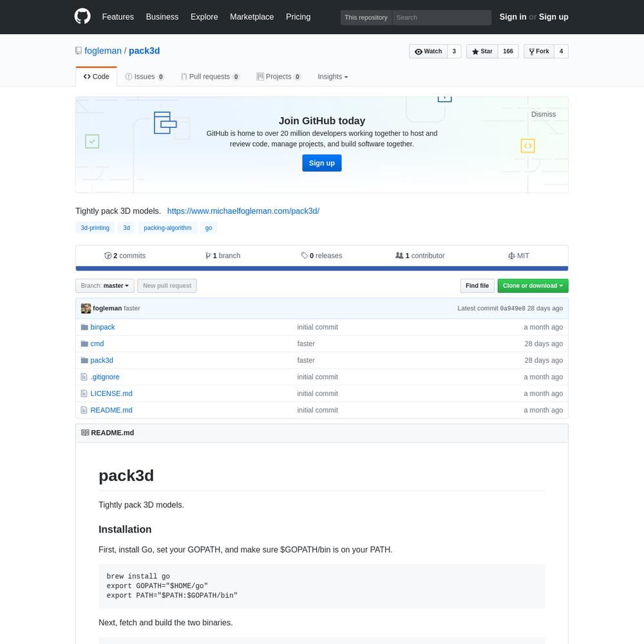This screenshot has width=644, height=644.
Task: Click Sign up in the header
Action: point(553,17)
